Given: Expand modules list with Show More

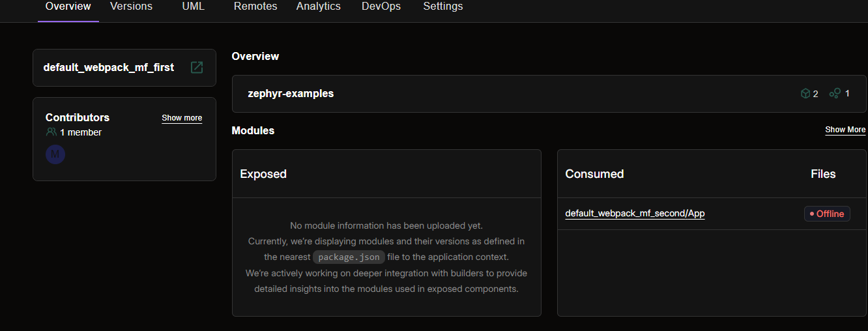Looking at the screenshot, I should (845, 130).
